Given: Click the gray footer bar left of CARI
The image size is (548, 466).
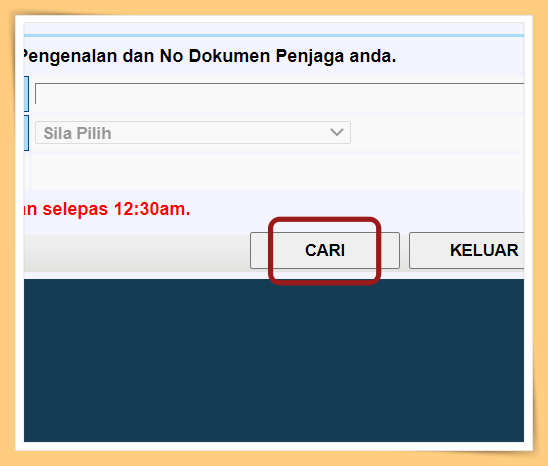Looking at the screenshot, I should click(136, 252).
